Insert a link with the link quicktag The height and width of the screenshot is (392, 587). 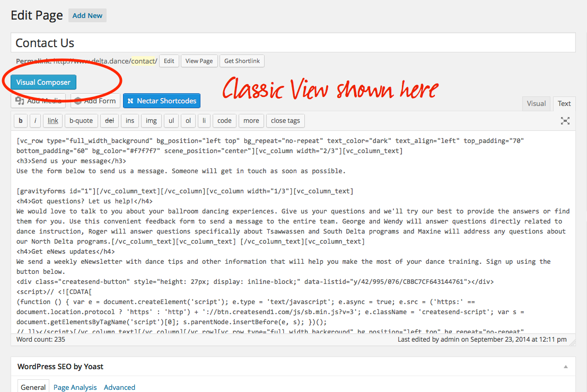tap(53, 121)
